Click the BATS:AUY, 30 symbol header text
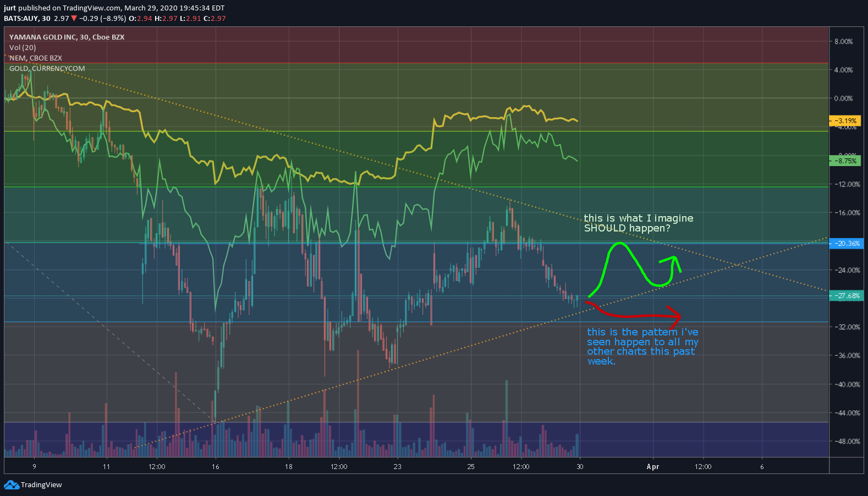The height and width of the screenshot is (496, 868). [27, 18]
